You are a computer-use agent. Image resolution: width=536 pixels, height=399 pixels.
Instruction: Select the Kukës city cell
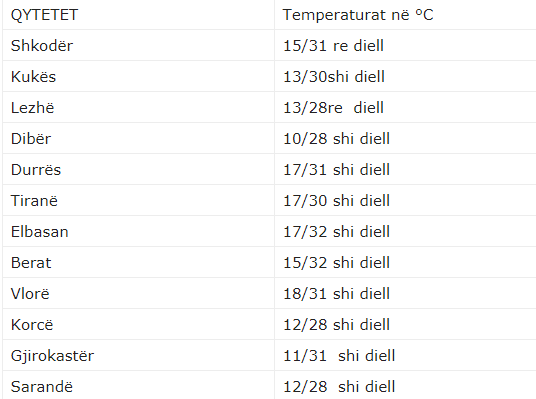click(x=33, y=77)
